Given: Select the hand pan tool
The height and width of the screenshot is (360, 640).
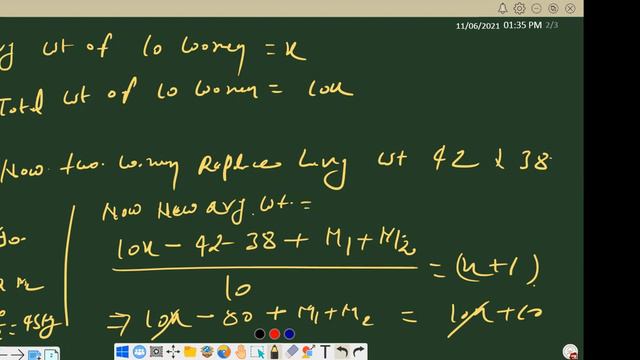Looking at the screenshot, I should point(241,352).
